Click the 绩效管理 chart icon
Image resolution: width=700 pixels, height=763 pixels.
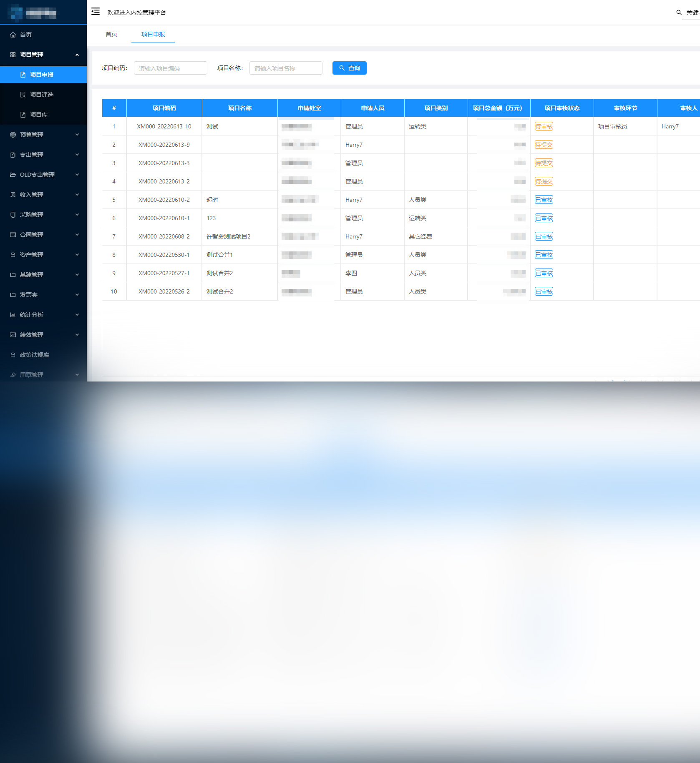(x=13, y=335)
